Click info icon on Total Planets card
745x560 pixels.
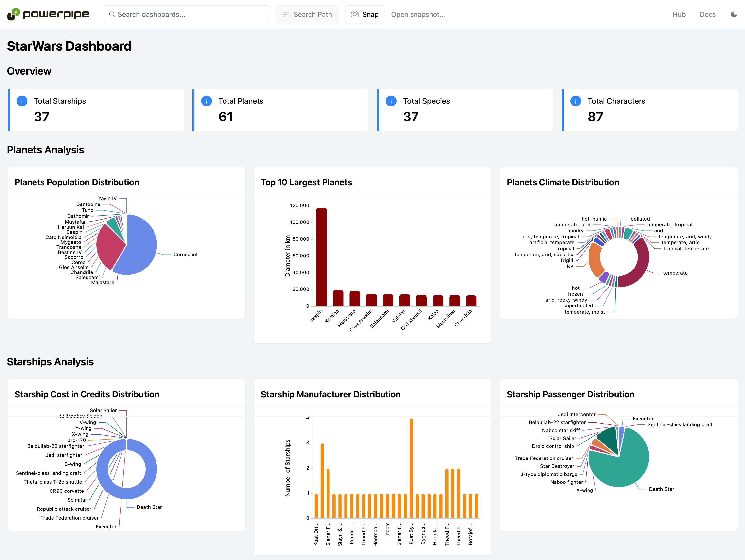pyautogui.click(x=207, y=101)
